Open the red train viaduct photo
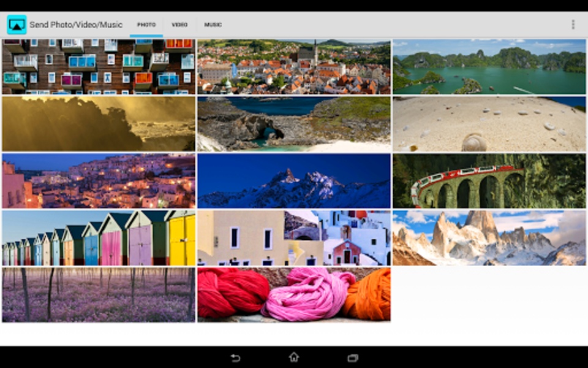 (489, 180)
